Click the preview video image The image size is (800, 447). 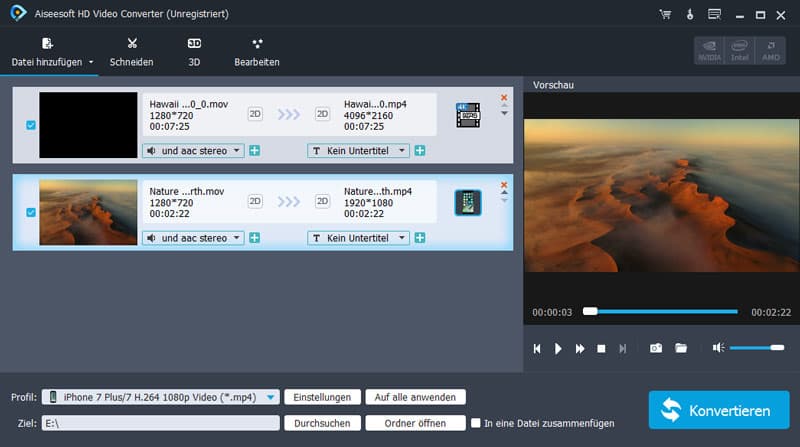point(662,195)
